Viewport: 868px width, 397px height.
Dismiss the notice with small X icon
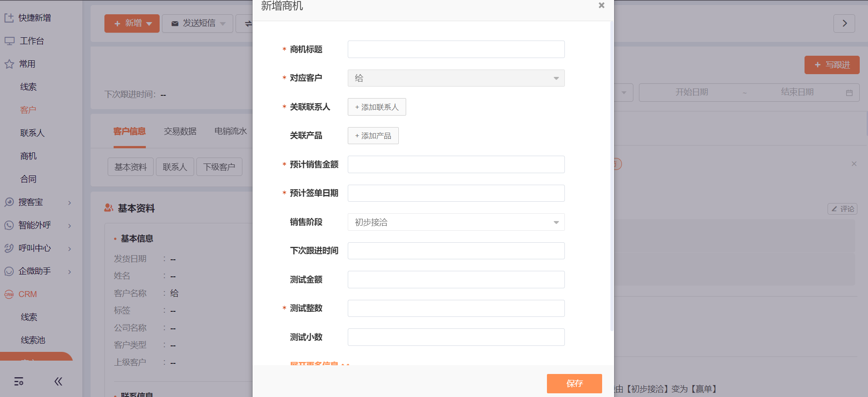[854, 163]
